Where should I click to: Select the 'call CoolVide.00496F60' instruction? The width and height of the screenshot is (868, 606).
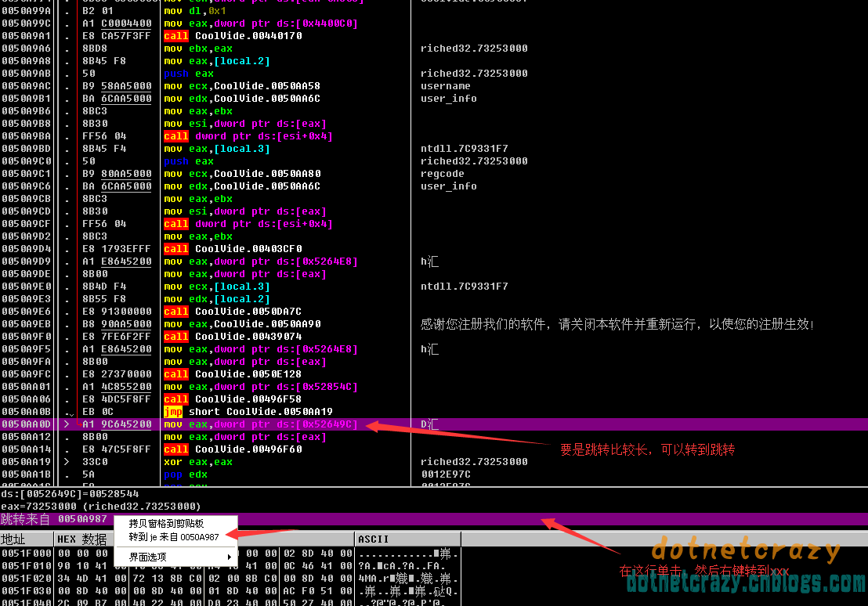click(x=233, y=449)
